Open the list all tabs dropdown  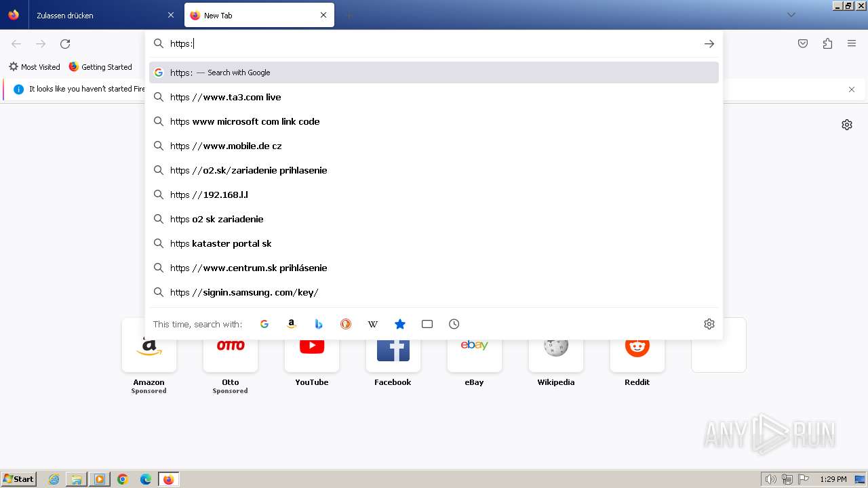[x=791, y=15]
